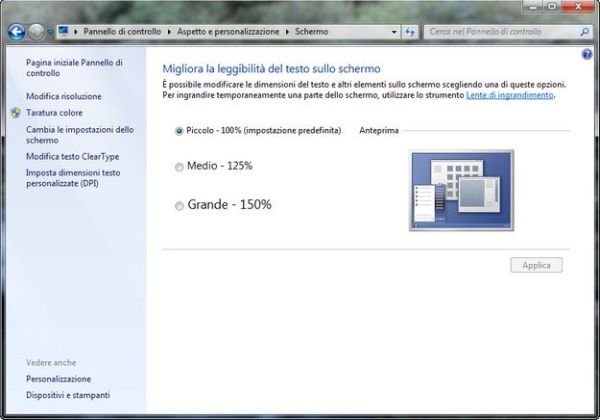This screenshot has height=420, width=600.
Task: Click the Cerca nel Pannello di controllo field
Action: click(502, 32)
